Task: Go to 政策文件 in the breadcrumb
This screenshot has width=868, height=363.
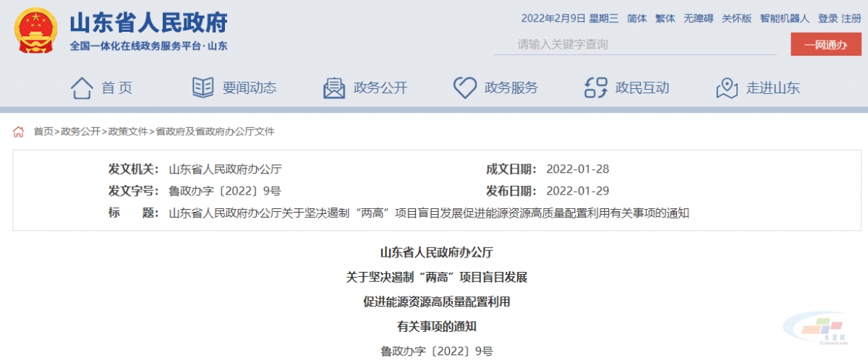Action: 127,132
